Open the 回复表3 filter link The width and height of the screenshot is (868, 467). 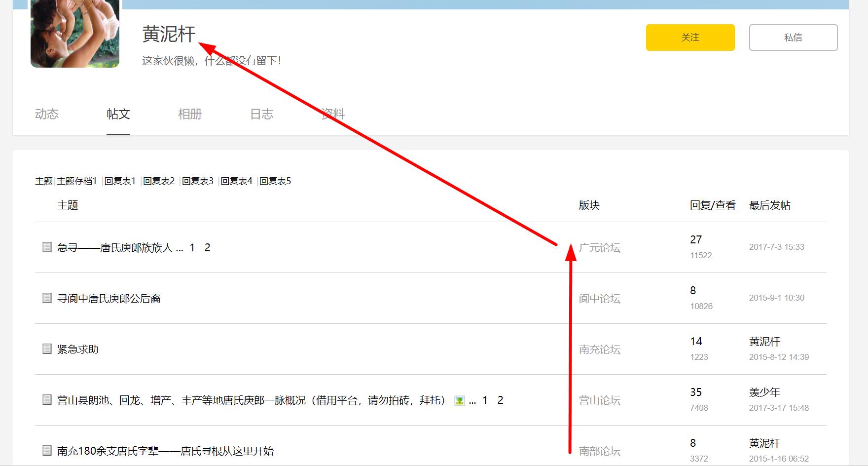pyautogui.click(x=198, y=181)
